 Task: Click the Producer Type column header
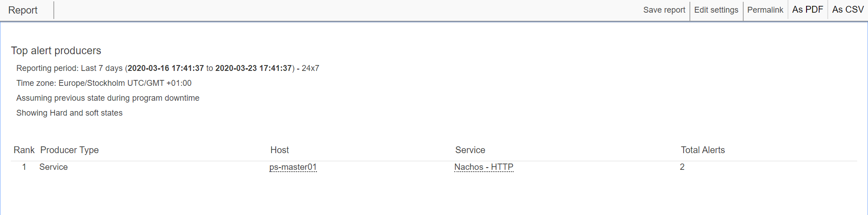point(70,150)
